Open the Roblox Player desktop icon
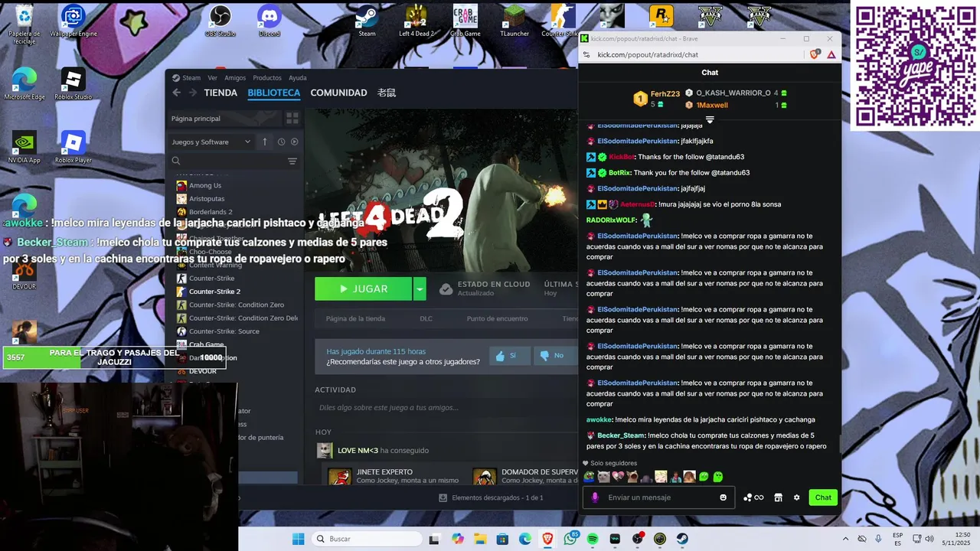 pos(73,148)
